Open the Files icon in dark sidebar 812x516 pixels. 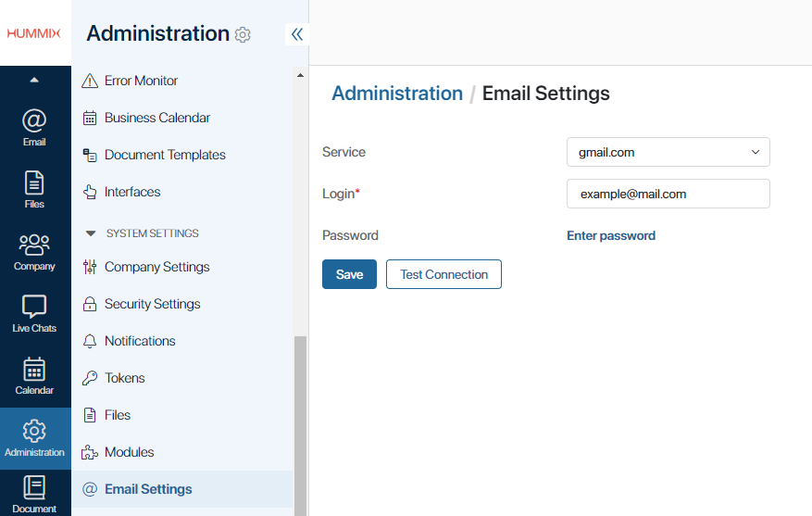(34, 190)
